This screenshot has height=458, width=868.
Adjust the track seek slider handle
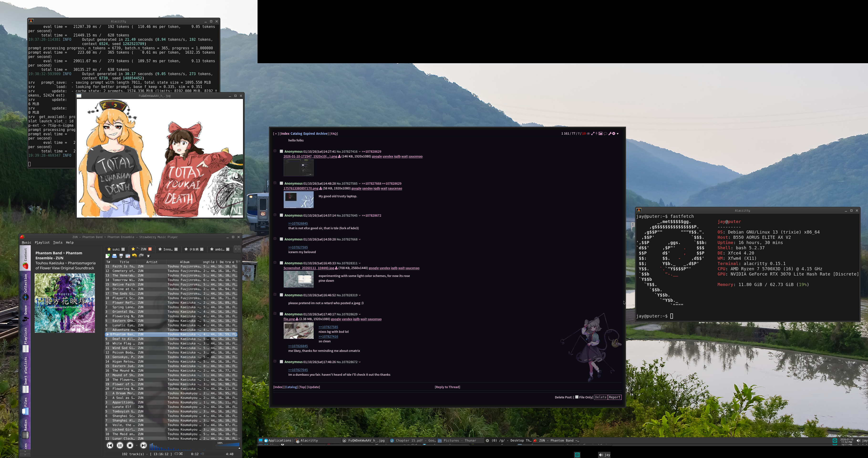(203, 454)
